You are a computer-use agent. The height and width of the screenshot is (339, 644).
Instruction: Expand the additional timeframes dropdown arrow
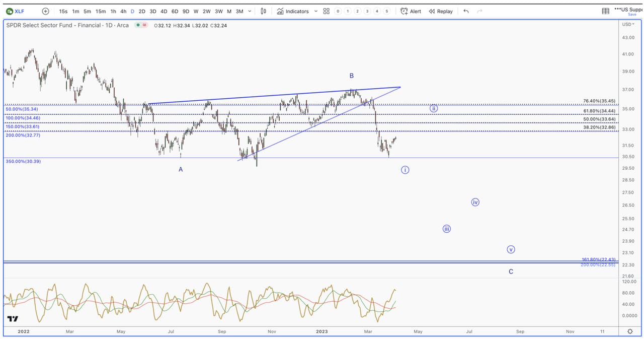(x=250, y=11)
